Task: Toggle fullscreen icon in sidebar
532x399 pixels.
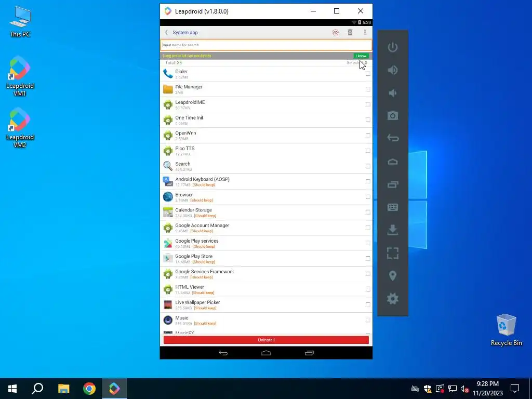Action: [x=393, y=253]
